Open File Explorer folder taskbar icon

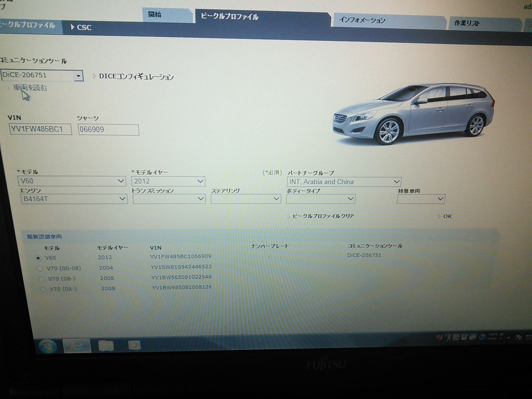(x=105, y=346)
